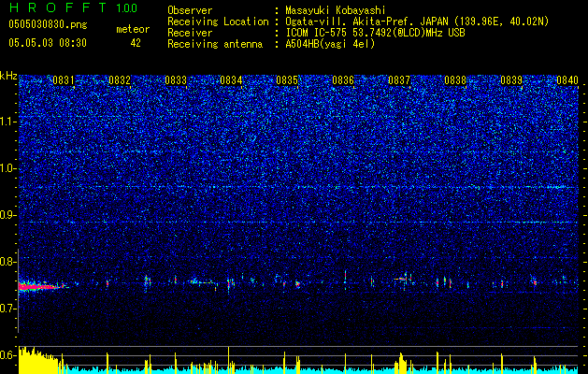Click observer name Masayuki Kobayashi
This screenshot has height=374, width=588.
click(x=335, y=10)
